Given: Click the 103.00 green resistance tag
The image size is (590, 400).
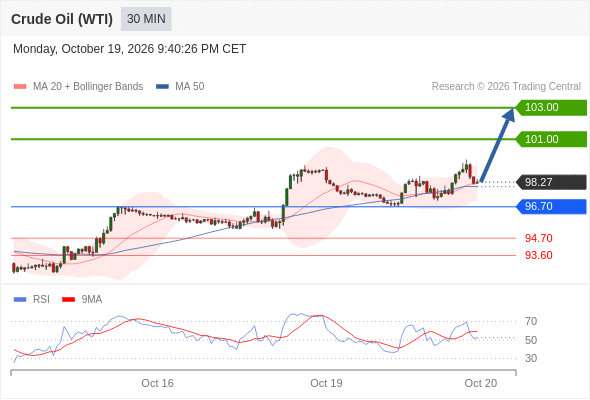Looking at the screenshot, I should coord(551,108).
